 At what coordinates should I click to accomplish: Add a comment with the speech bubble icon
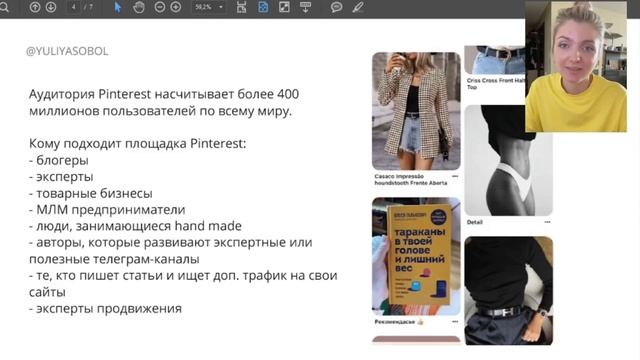coord(336,7)
